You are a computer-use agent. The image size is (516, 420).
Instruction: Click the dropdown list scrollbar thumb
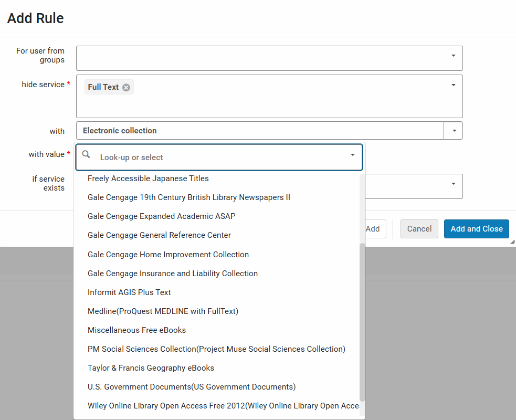click(362, 322)
